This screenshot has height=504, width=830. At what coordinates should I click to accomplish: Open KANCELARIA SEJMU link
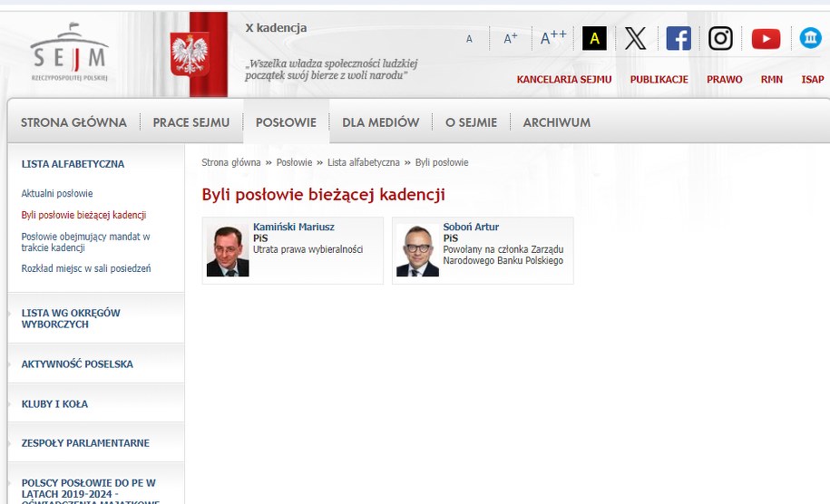(x=563, y=80)
